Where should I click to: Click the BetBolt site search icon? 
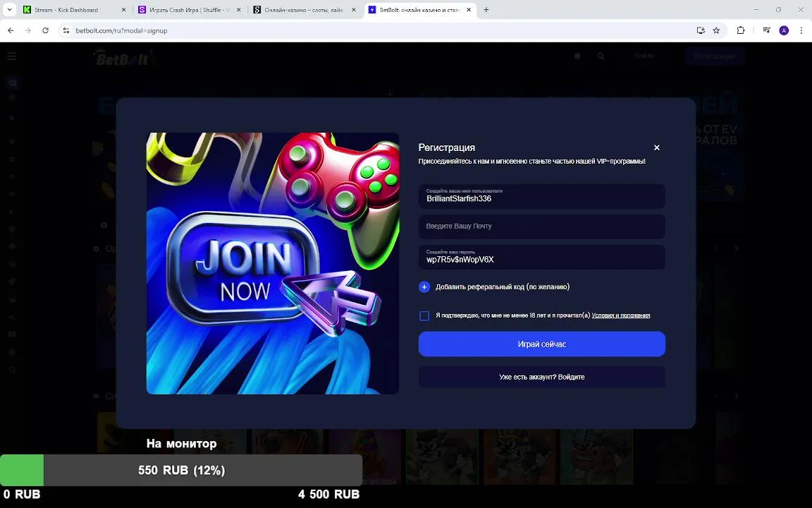point(601,56)
